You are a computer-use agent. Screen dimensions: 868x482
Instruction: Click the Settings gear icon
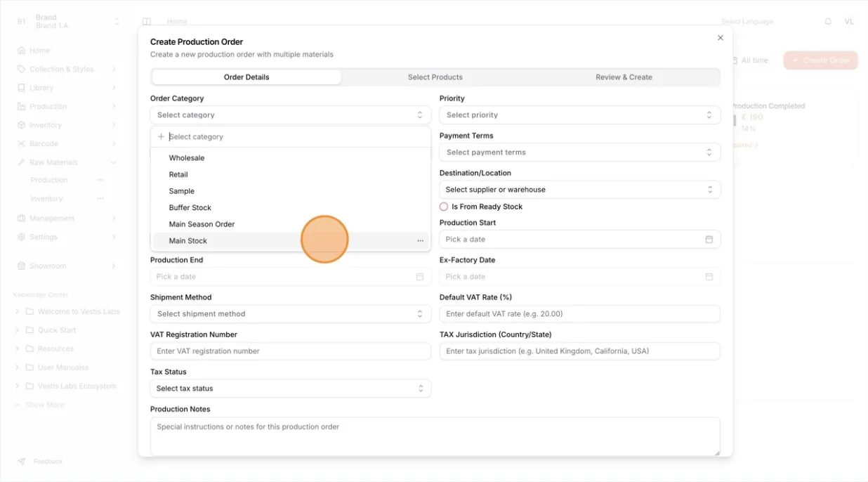[21, 237]
